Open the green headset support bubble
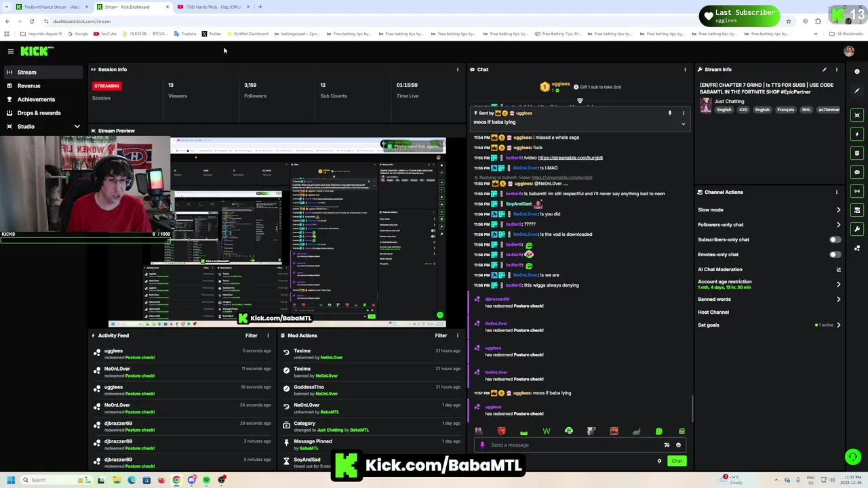Image resolution: width=868 pixels, height=488 pixels. pos(852,457)
